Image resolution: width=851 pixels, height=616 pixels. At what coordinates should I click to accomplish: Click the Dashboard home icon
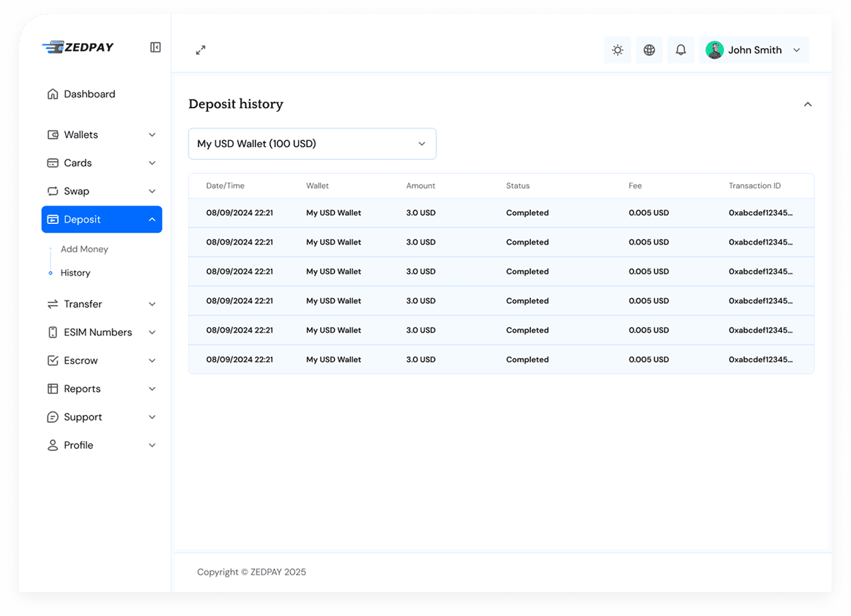[53, 94]
